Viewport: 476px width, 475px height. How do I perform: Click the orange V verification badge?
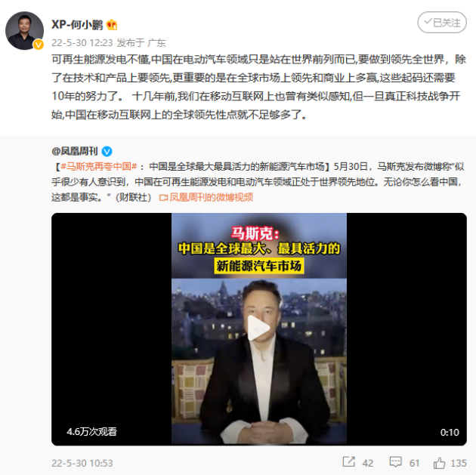[39, 45]
